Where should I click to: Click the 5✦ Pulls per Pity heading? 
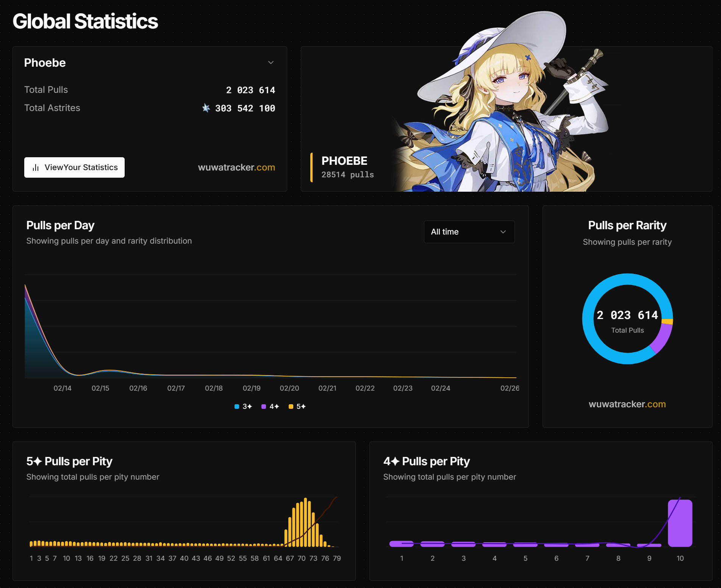pos(69,461)
